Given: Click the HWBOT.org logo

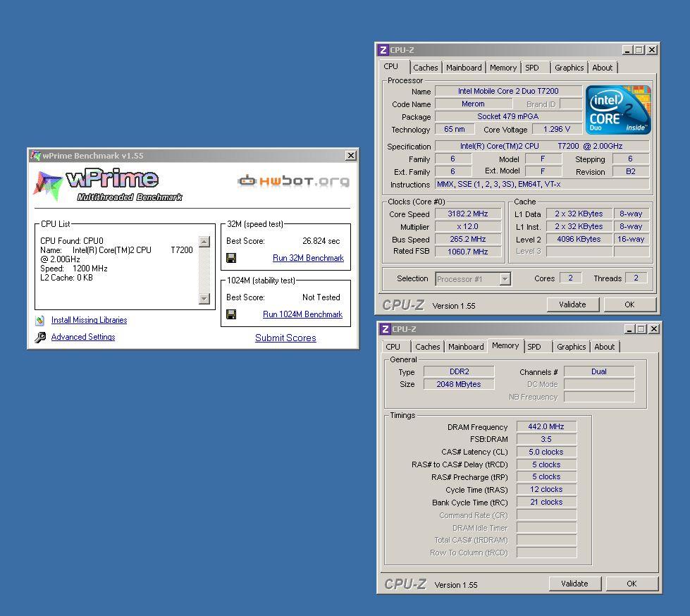Looking at the screenshot, I should coord(293,181).
